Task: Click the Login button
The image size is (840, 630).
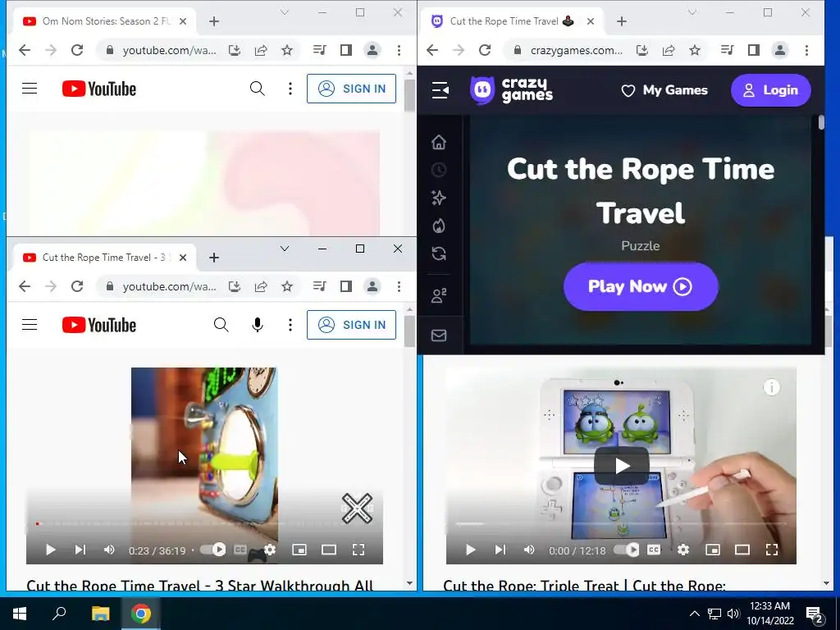Action: tap(771, 90)
